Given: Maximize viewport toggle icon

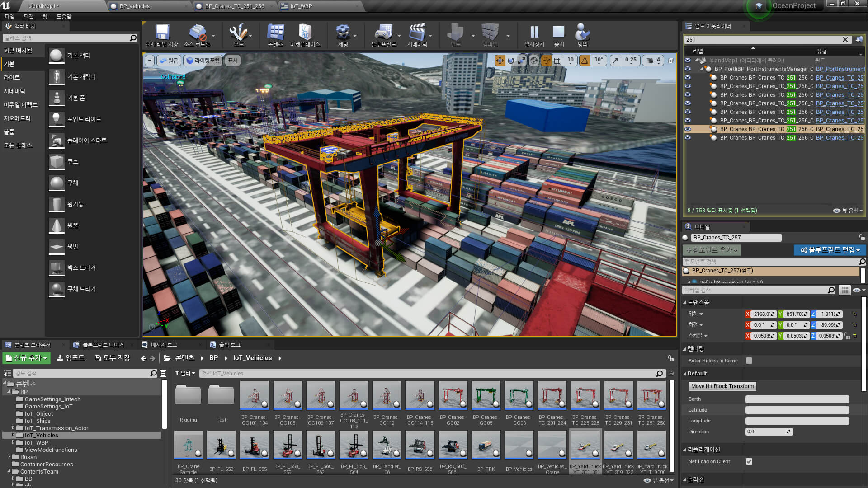Looking at the screenshot, I should [670, 60].
